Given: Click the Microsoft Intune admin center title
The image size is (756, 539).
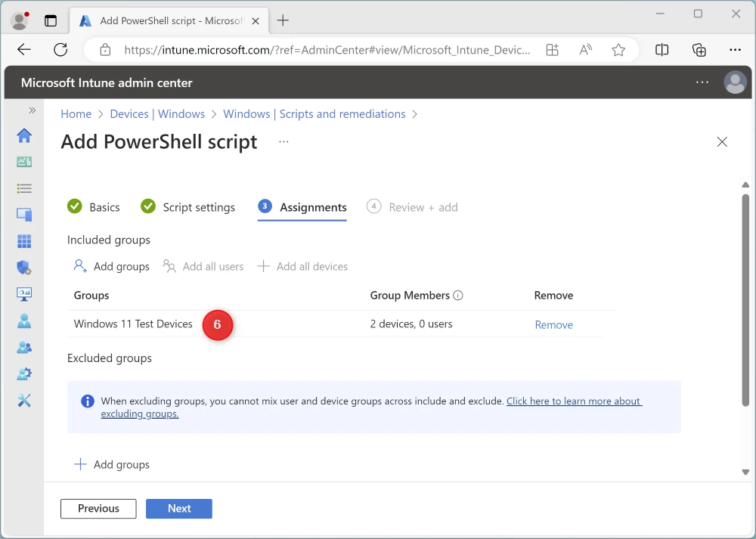Looking at the screenshot, I should click(107, 82).
